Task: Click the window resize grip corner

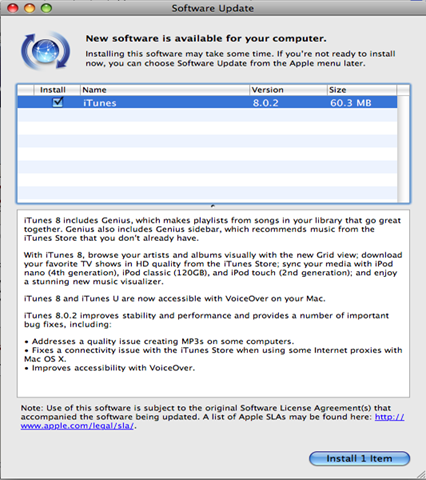Action: pyautogui.click(x=421, y=475)
